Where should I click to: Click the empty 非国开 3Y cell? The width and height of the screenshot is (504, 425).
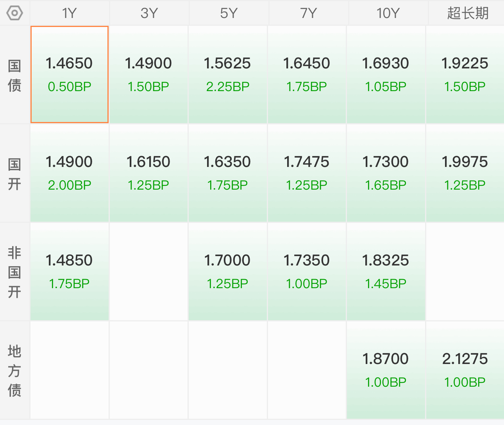click(148, 272)
